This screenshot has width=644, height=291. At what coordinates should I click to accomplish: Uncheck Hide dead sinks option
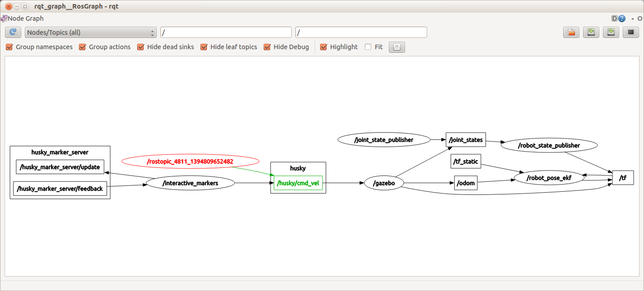[141, 47]
